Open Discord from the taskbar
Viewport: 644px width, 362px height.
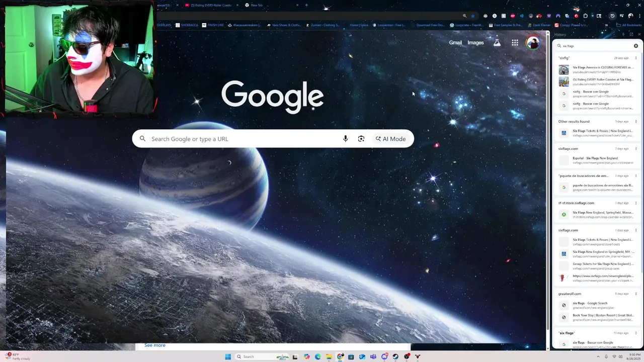(x=384, y=356)
